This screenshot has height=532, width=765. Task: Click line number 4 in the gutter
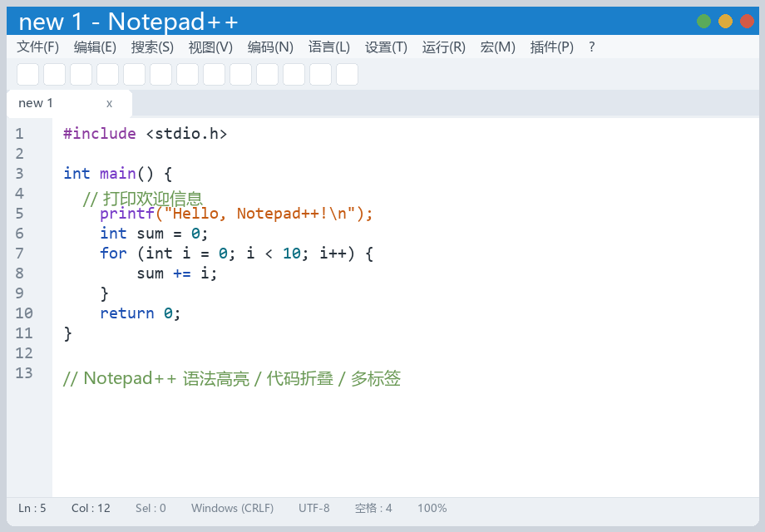coord(19,194)
